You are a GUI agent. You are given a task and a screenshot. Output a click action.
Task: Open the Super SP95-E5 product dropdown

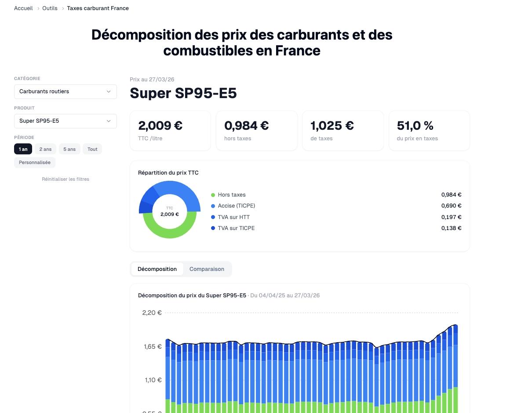[x=65, y=121]
